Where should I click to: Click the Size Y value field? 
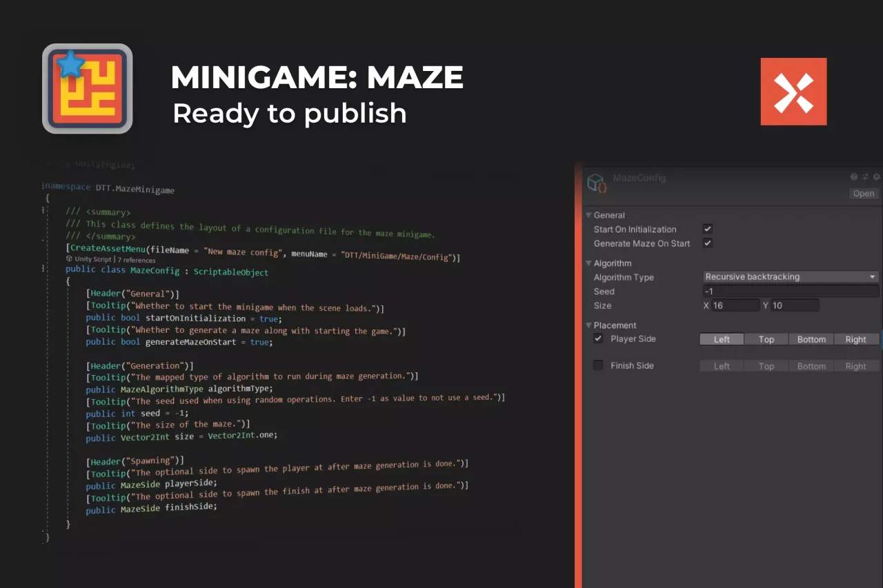795,305
